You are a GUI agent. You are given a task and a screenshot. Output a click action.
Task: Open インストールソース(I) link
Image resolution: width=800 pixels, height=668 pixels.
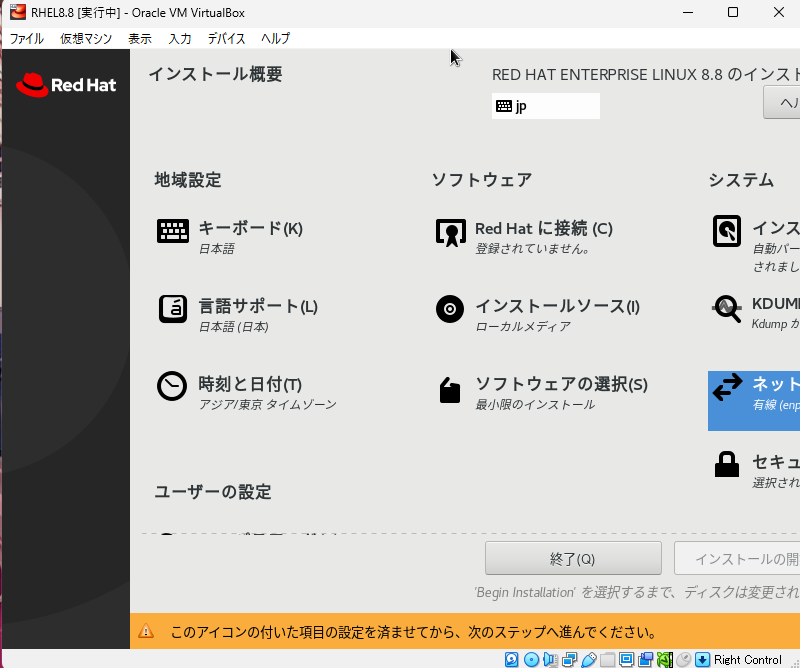[x=557, y=306]
